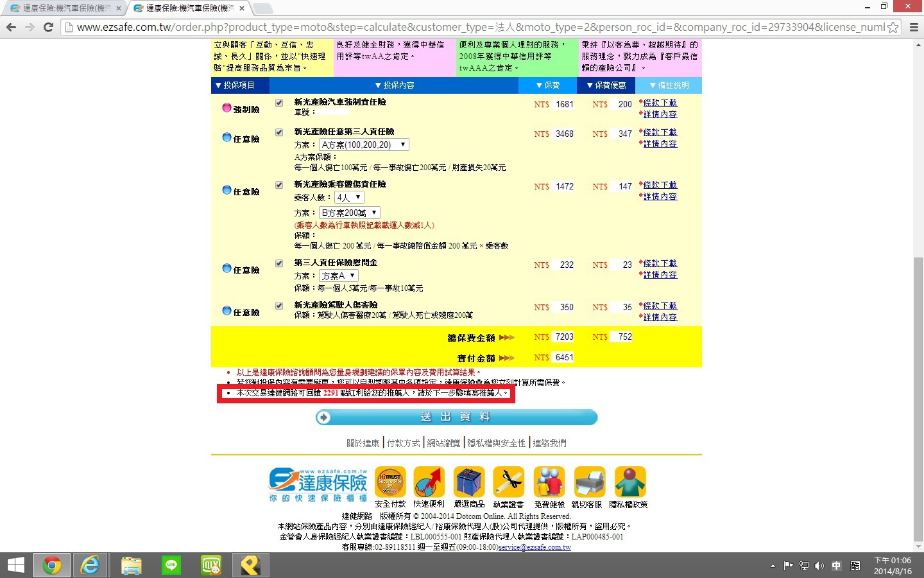The height and width of the screenshot is (578, 924).
Task: Click the 總保費金額 value 7203
Action: [564, 337]
